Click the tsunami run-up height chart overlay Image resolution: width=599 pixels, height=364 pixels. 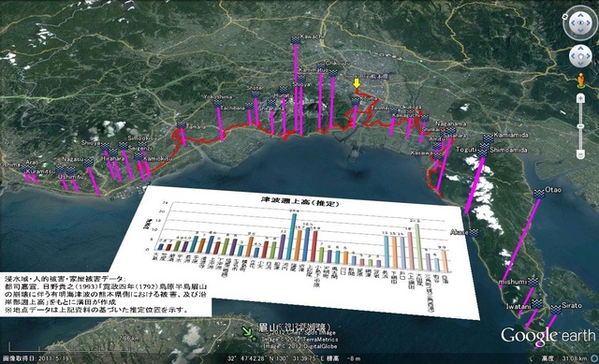tap(295, 252)
